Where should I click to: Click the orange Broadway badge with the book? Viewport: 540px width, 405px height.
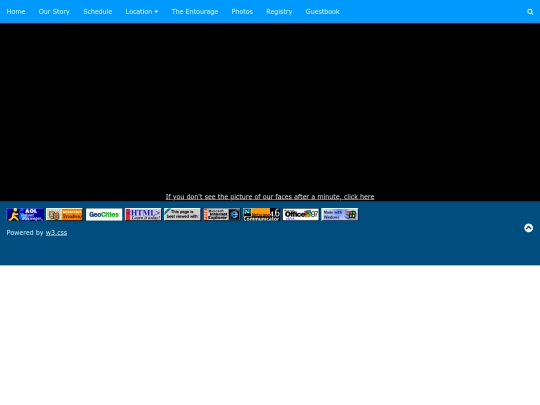click(x=64, y=215)
